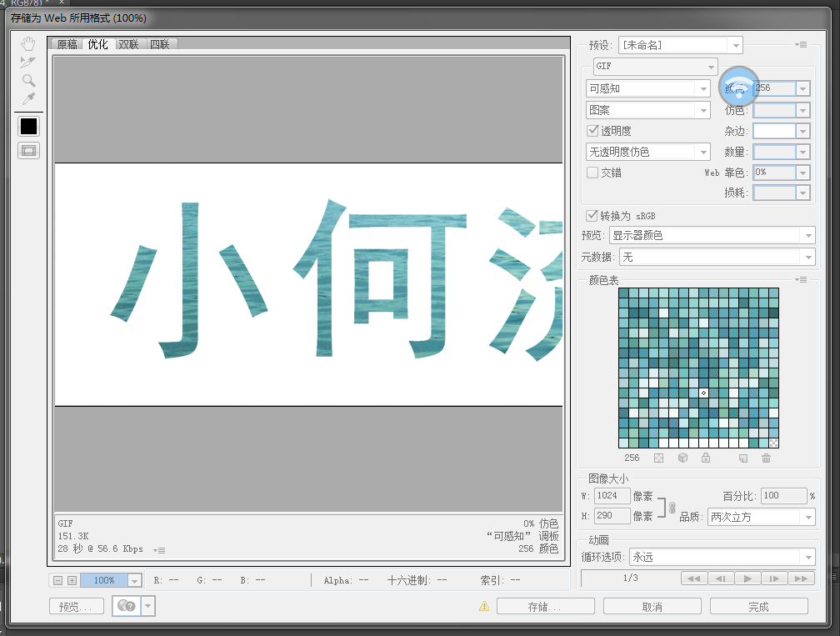Jump to first animation frame

coord(693,578)
